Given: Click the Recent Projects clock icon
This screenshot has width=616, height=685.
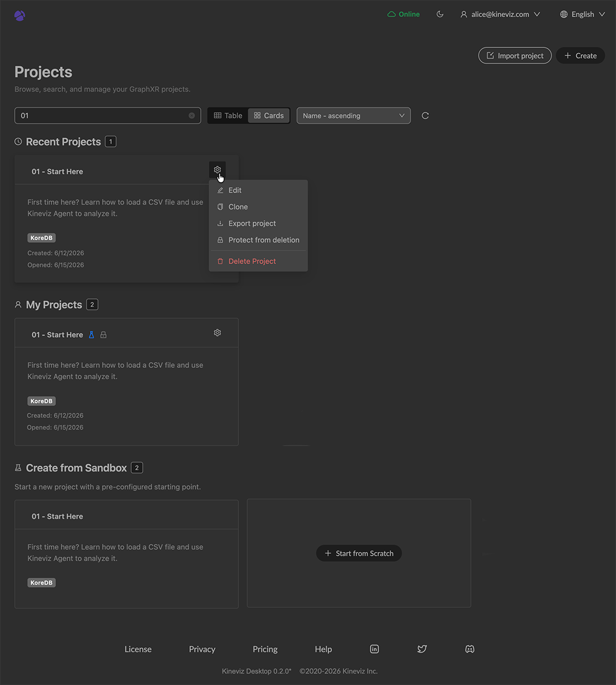Looking at the screenshot, I should point(18,141).
